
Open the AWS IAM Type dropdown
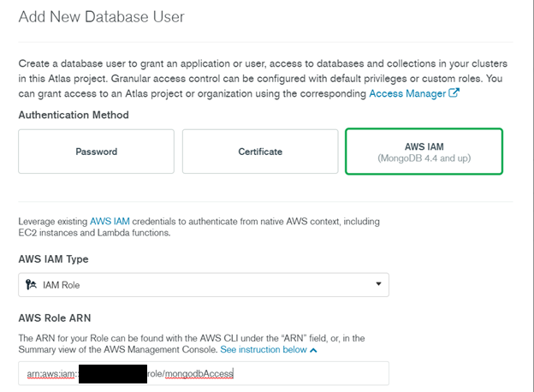click(x=204, y=284)
